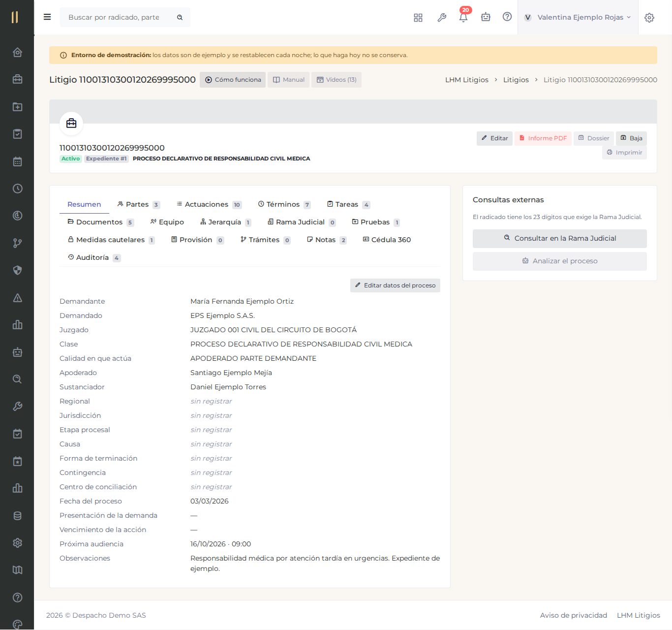The image size is (672, 630).
Task: Open the Medidas cautelares tab
Action: (111, 240)
